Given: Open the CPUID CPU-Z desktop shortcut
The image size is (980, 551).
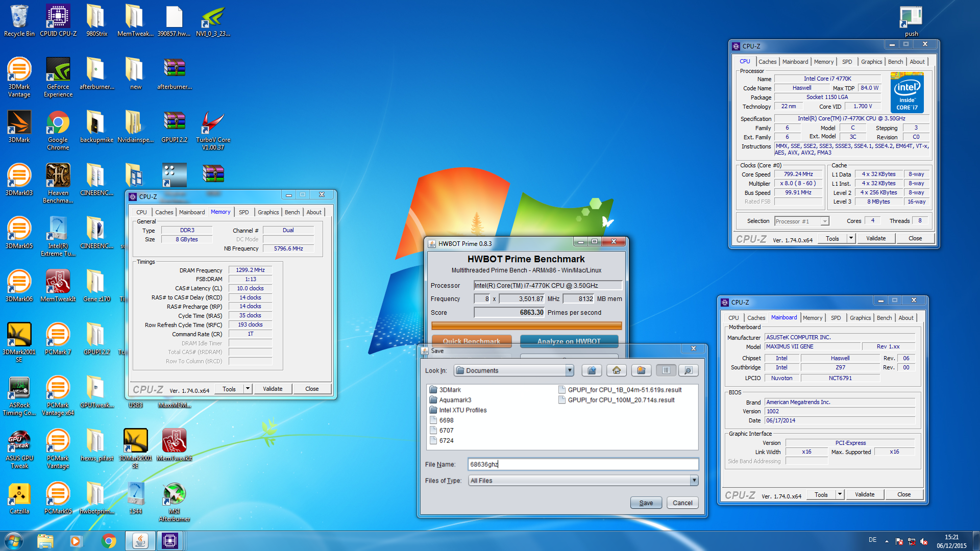Looking at the screenshot, I should [58, 21].
